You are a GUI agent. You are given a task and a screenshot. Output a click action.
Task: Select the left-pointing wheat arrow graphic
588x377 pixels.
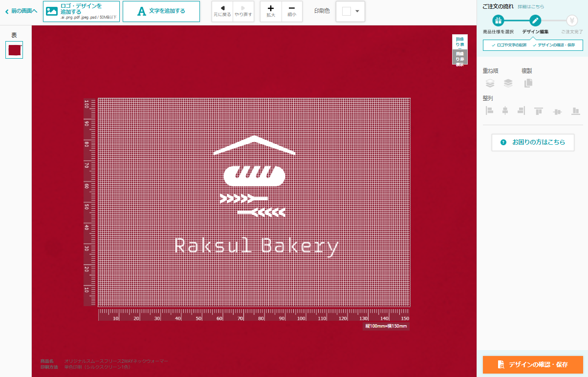coord(261,212)
